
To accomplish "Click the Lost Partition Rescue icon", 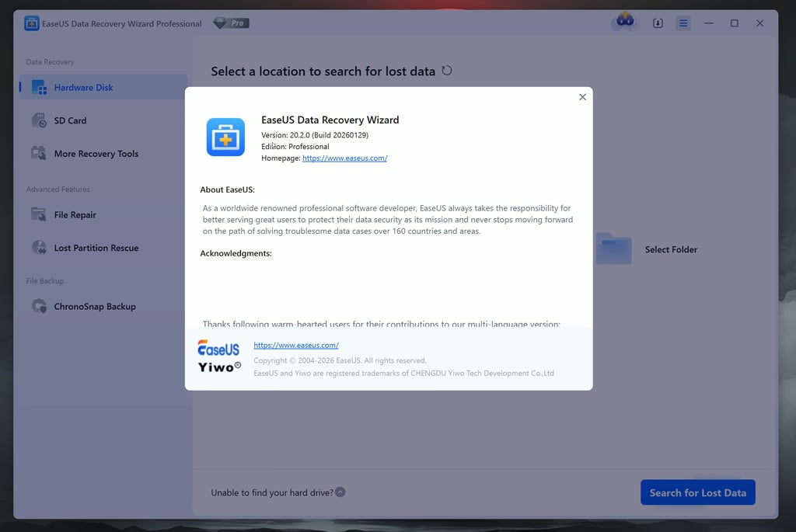I will (39, 248).
